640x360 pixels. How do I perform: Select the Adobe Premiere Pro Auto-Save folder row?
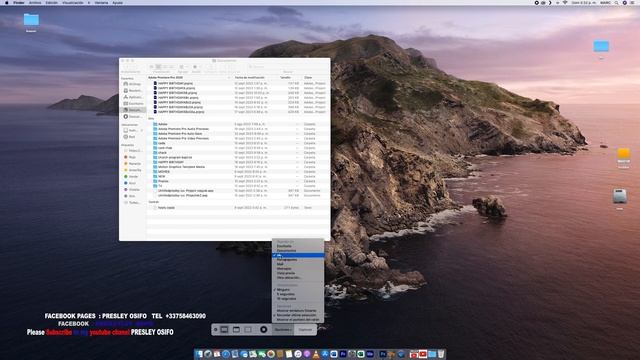pos(238,133)
